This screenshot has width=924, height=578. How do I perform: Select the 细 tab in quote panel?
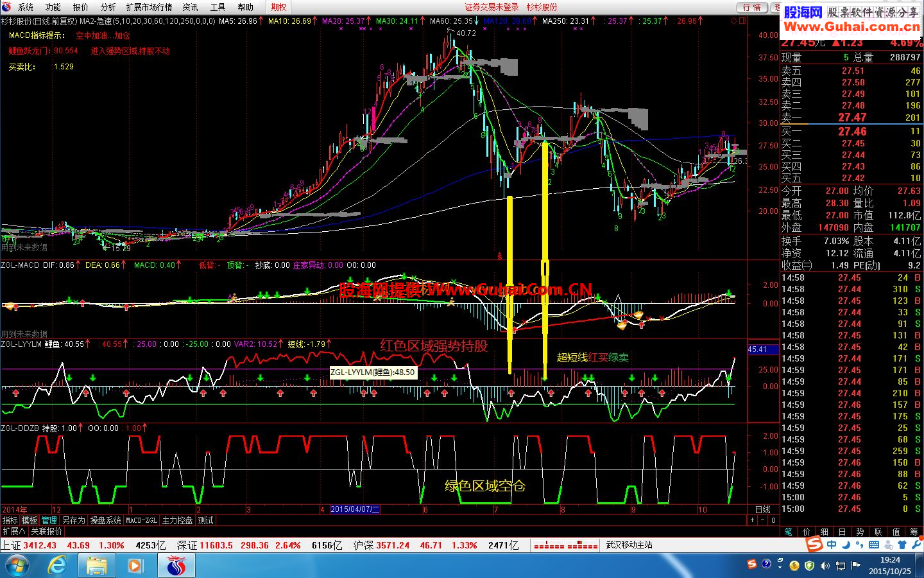[x=825, y=532]
